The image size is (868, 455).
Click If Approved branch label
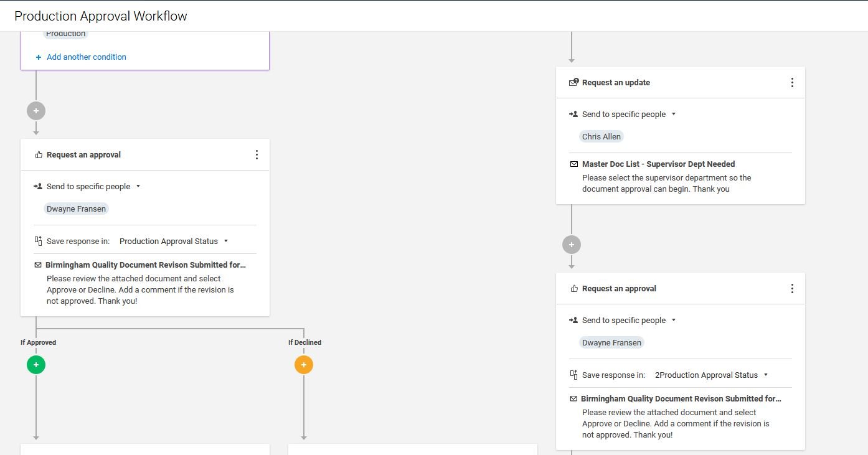(38, 342)
